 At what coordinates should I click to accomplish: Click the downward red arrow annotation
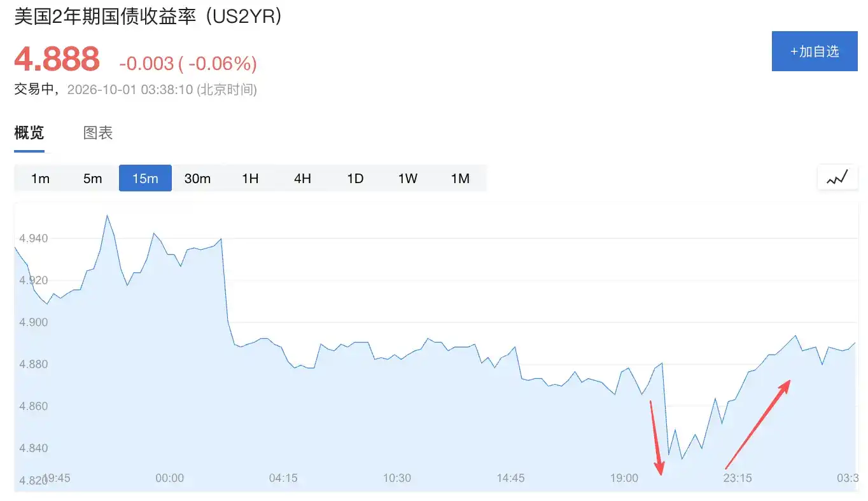(656, 437)
